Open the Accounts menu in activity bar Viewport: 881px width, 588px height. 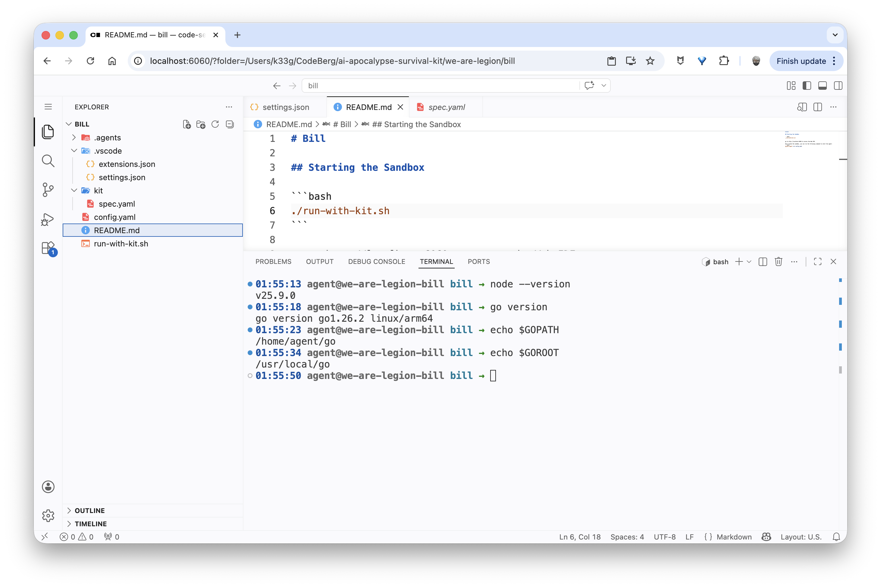48,487
